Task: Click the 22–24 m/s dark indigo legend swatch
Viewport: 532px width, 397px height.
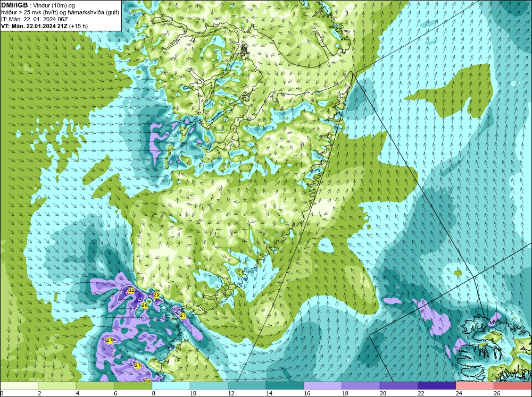Action: tap(437, 385)
